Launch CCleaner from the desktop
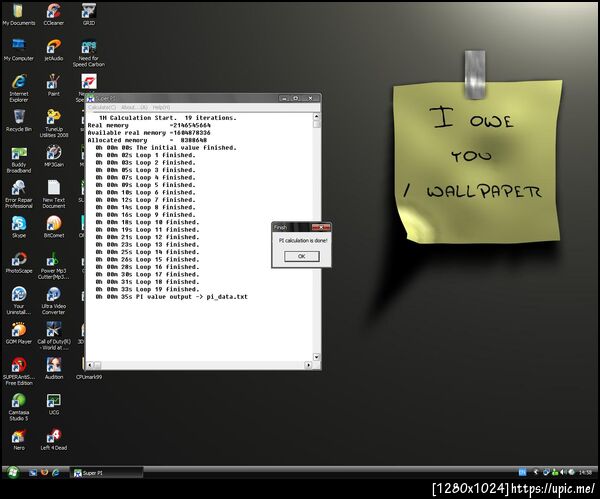This screenshot has height=499, width=600. coord(54,15)
